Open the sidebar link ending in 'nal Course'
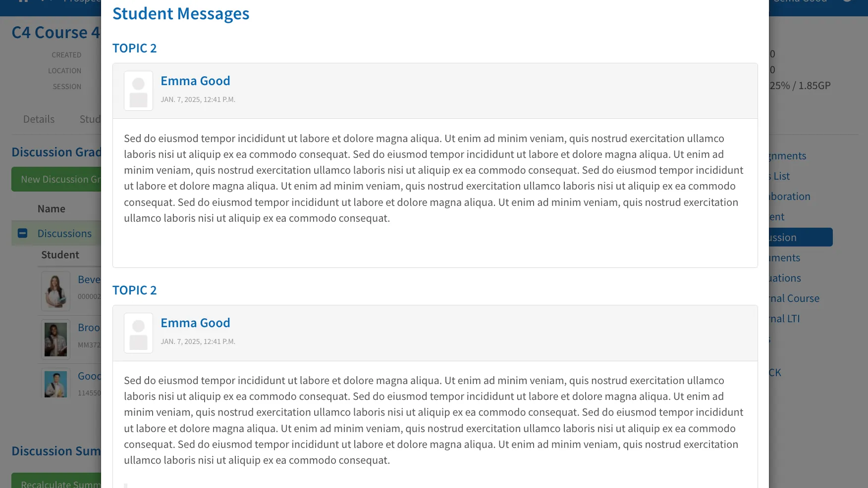 [x=794, y=298]
